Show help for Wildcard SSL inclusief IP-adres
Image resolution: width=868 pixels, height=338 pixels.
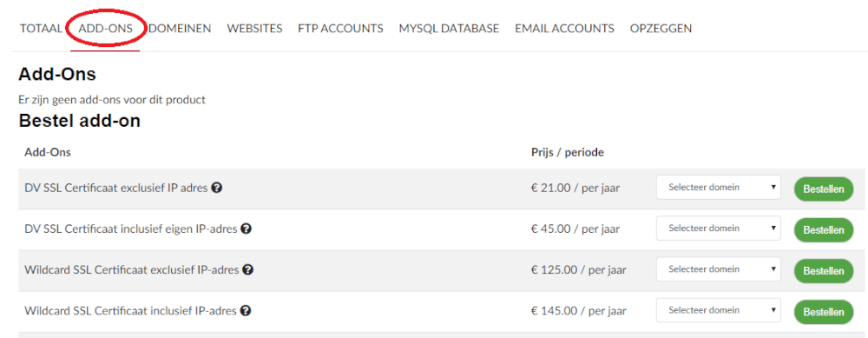tap(246, 310)
